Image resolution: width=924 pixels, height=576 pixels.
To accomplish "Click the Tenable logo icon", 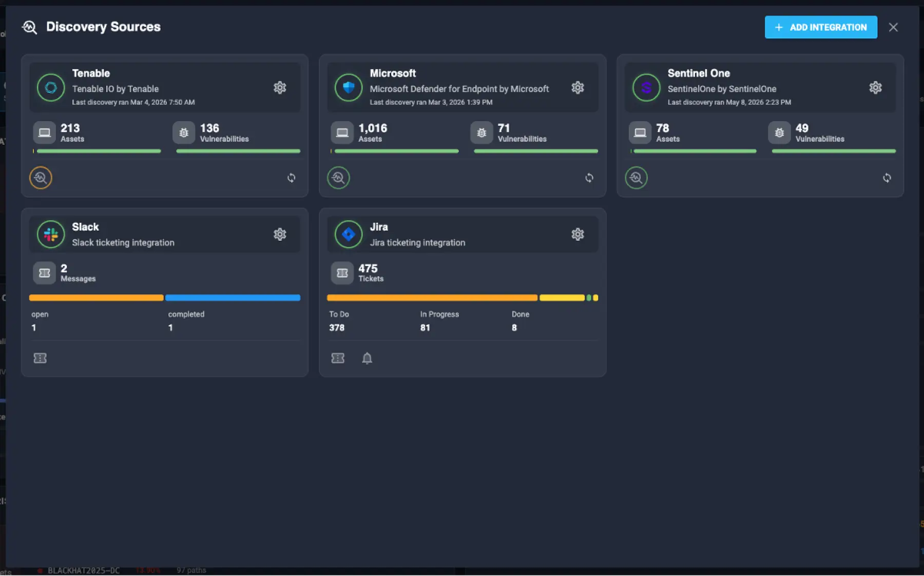I will [x=51, y=88].
